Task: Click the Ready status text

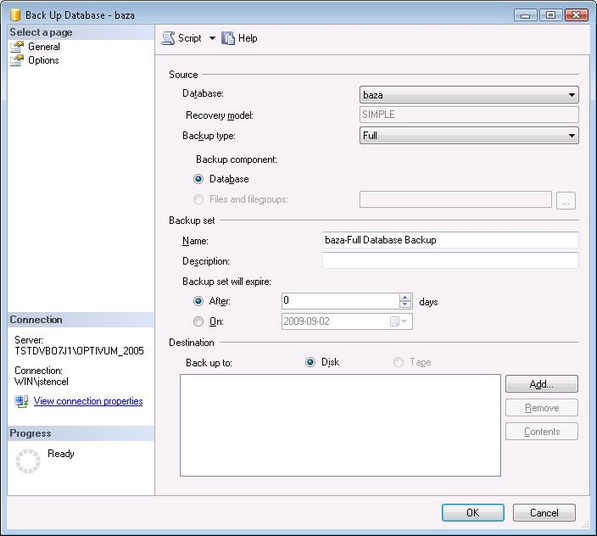Action: (61, 453)
